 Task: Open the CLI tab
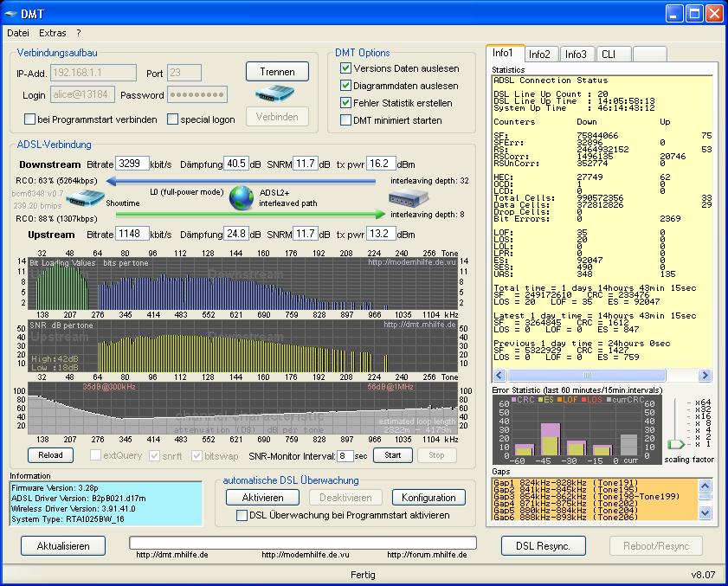[609, 54]
